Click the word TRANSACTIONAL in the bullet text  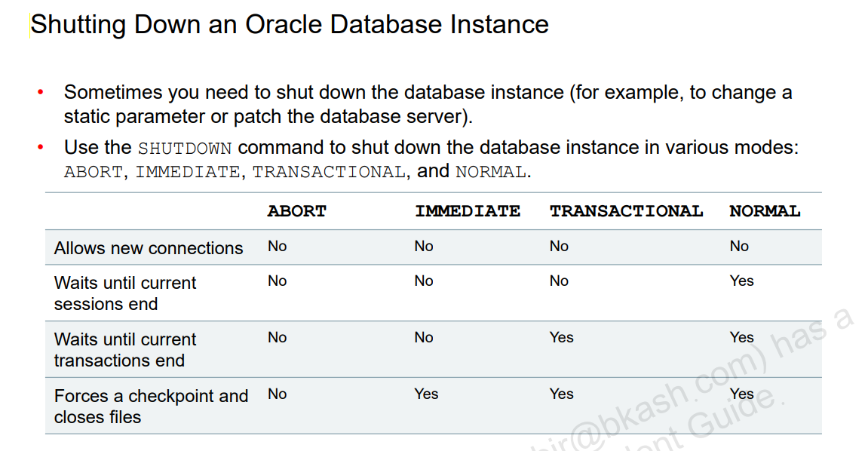pyautogui.click(x=329, y=172)
